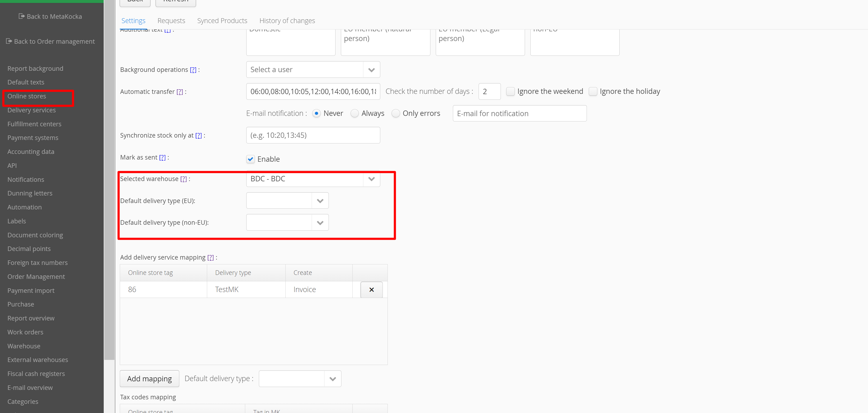Uncheck the Mark as sent Enable checkbox
The height and width of the screenshot is (413, 868).
coord(250,159)
